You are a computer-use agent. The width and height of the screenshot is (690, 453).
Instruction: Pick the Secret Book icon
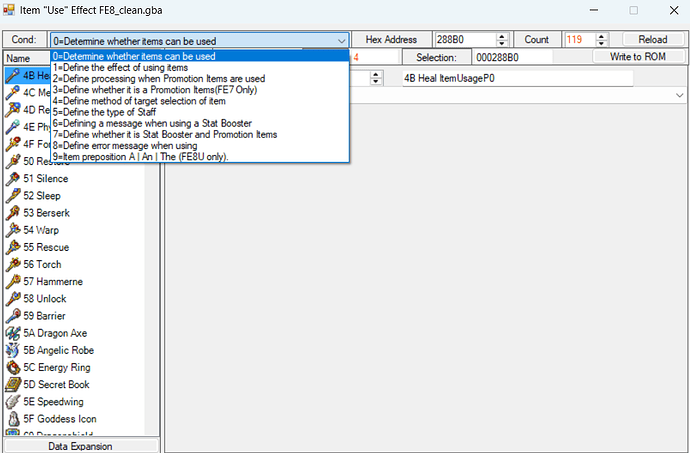click(13, 384)
